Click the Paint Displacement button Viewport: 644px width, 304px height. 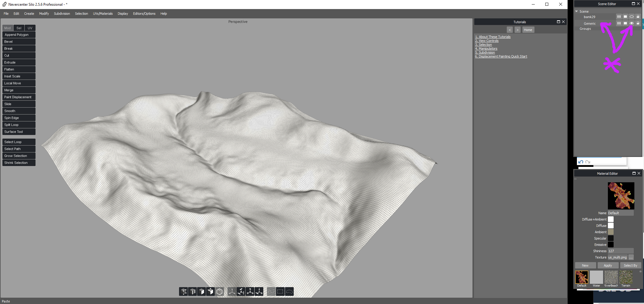pos(19,97)
